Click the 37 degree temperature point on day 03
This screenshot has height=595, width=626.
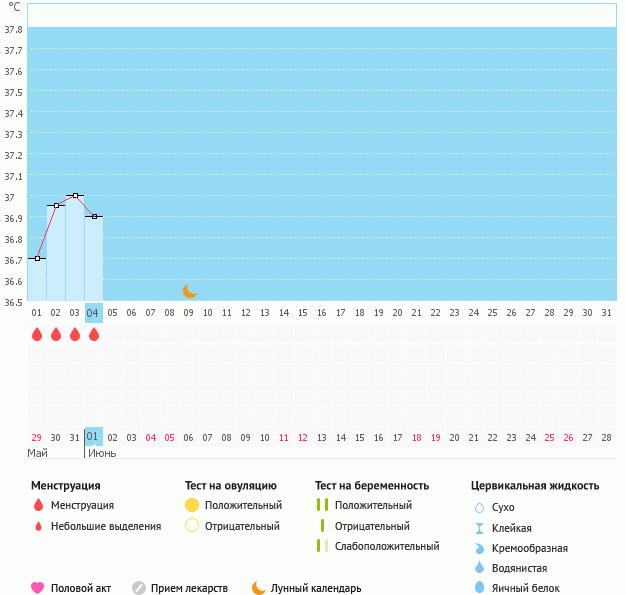pyautogui.click(x=75, y=195)
